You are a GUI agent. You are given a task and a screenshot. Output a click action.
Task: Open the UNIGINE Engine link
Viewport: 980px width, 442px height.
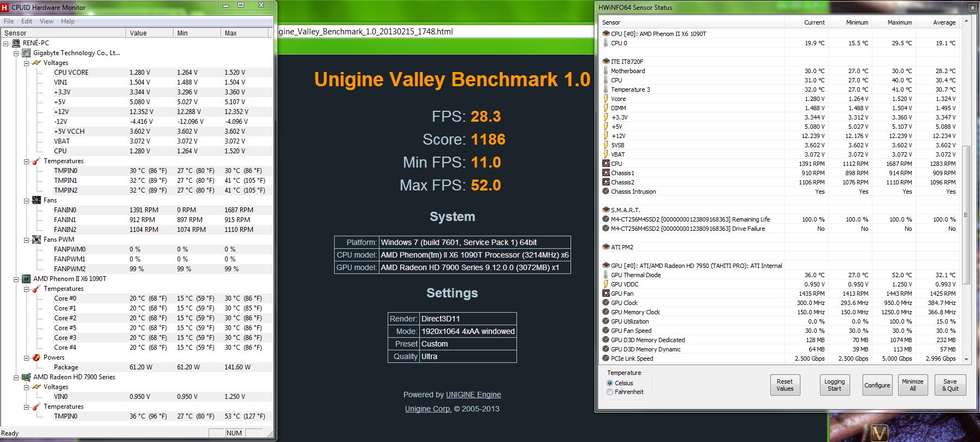473,395
